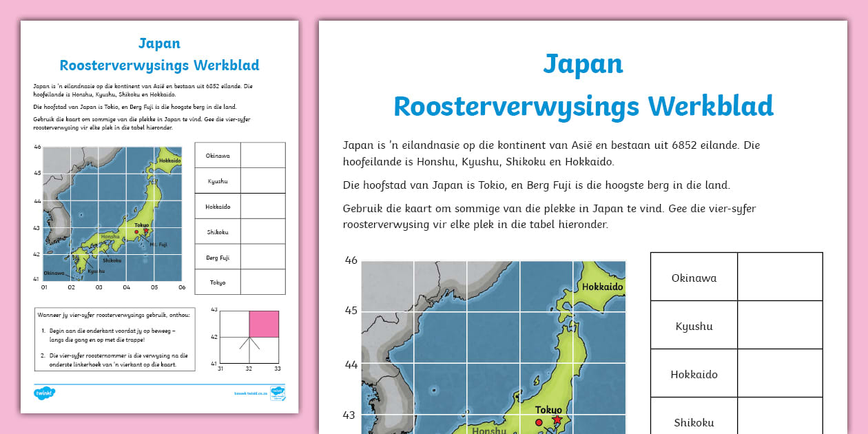Click the Kyushu label on the map
The image size is (868, 434).
click(x=96, y=271)
